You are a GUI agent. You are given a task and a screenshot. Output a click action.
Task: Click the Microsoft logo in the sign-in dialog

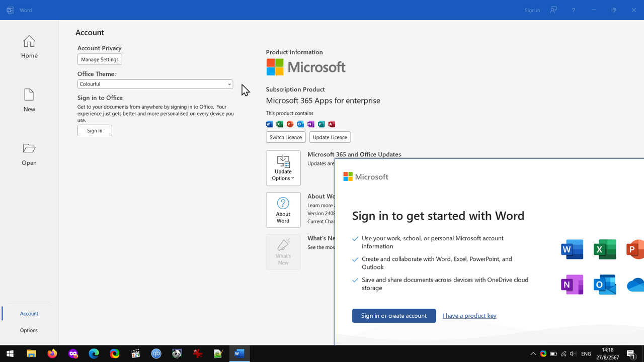coord(366,176)
